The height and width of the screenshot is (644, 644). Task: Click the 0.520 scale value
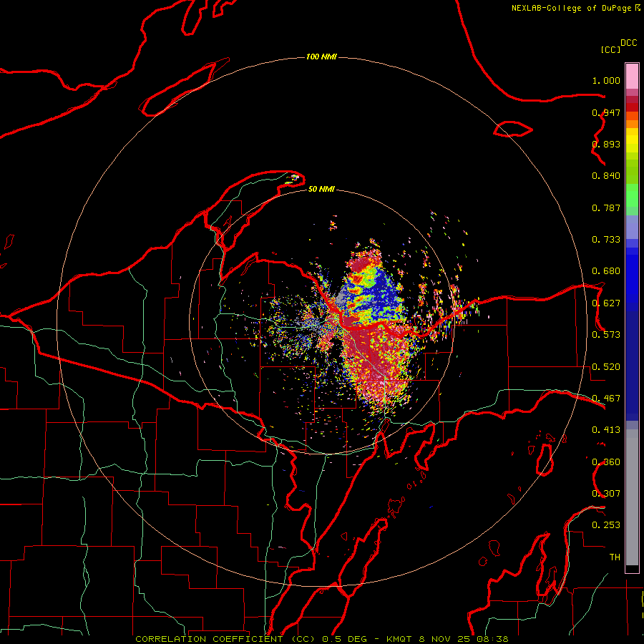pos(606,367)
